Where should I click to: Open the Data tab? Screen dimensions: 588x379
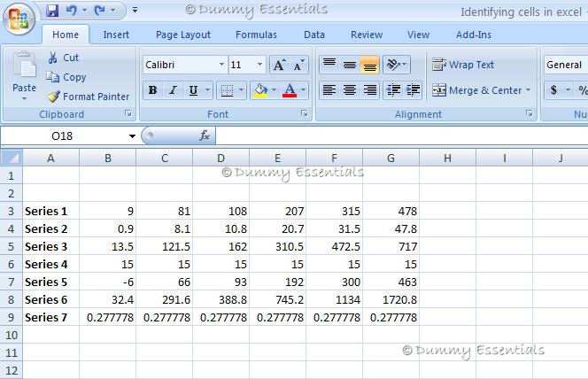pos(314,35)
